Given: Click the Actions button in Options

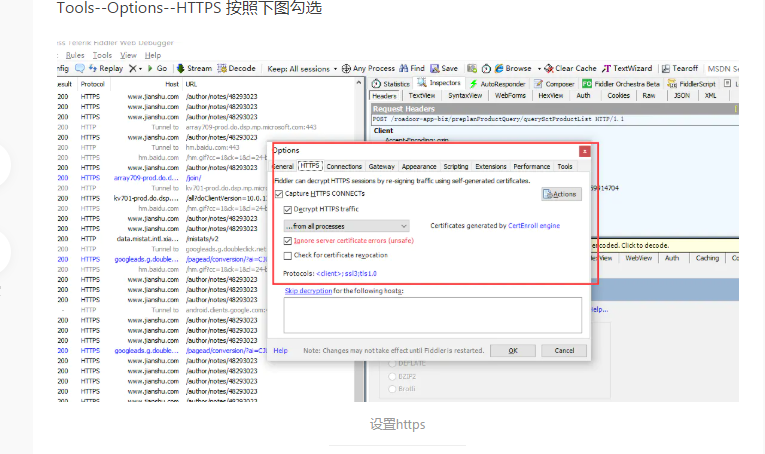Looking at the screenshot, I should [x=561, y=194].
